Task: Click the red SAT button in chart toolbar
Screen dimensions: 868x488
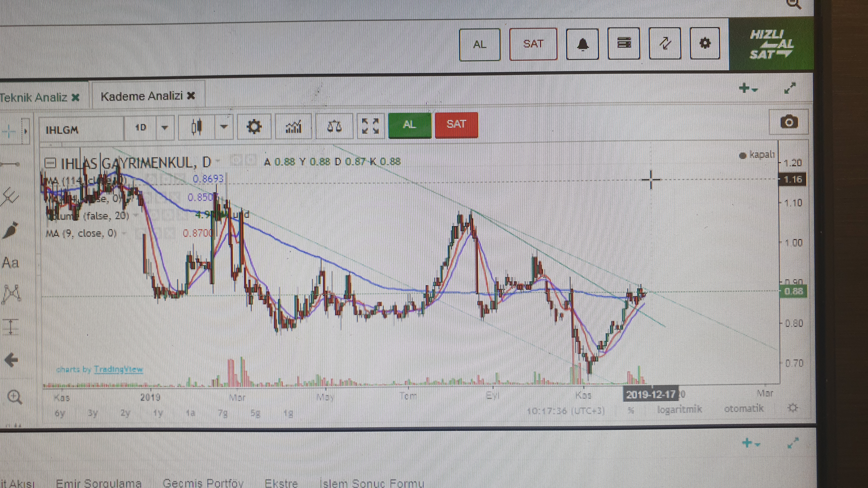Action: pos(456,125)
